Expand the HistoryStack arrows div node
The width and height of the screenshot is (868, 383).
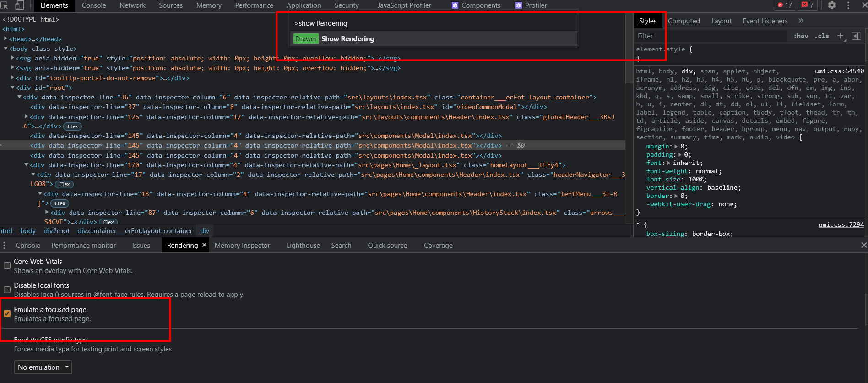[x=47, y=213]
